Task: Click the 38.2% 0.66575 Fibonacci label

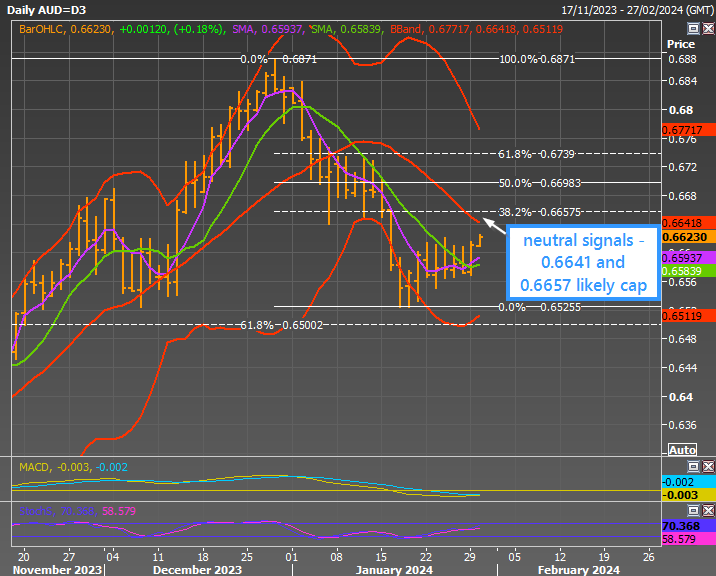Action: coord(540,212)
